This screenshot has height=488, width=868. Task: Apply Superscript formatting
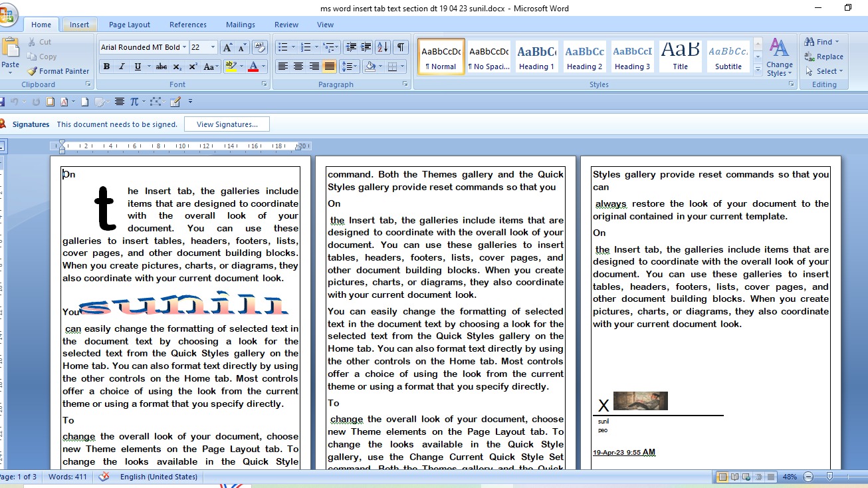click(193, 66)
